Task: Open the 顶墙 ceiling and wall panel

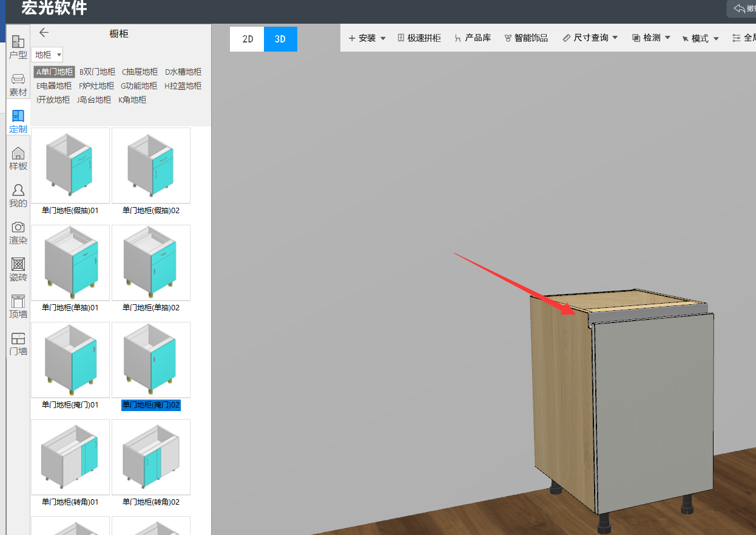Action: 18,307
